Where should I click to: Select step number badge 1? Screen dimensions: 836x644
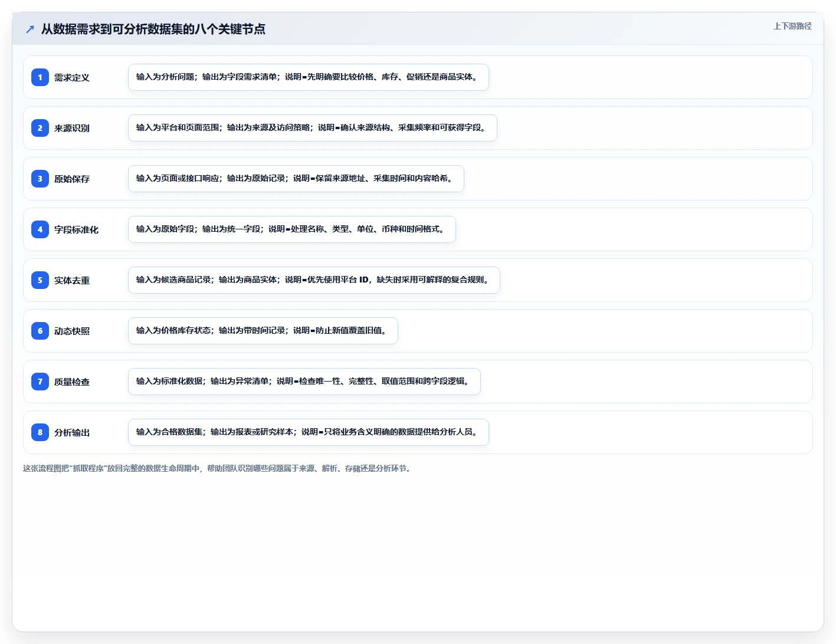(40, 77)
